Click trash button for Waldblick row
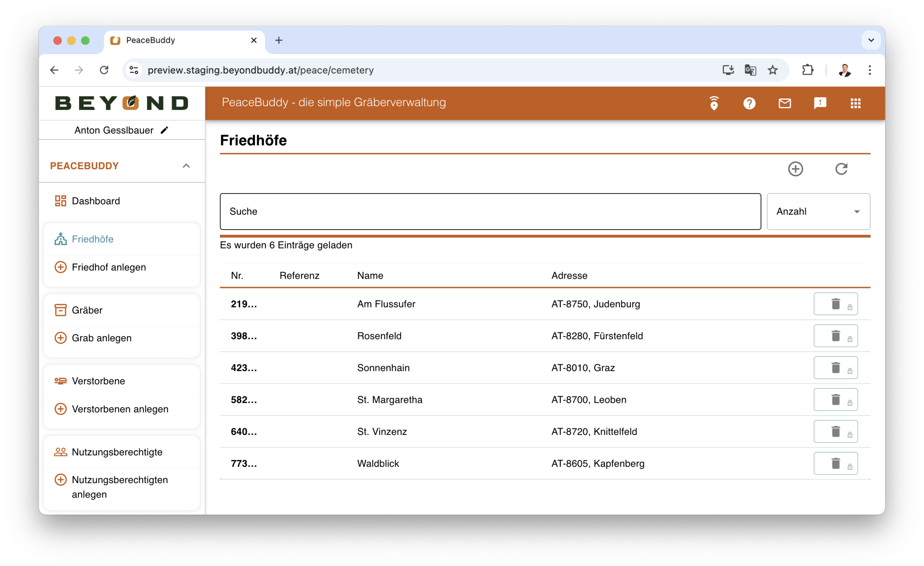 click(x=835, y=463)
